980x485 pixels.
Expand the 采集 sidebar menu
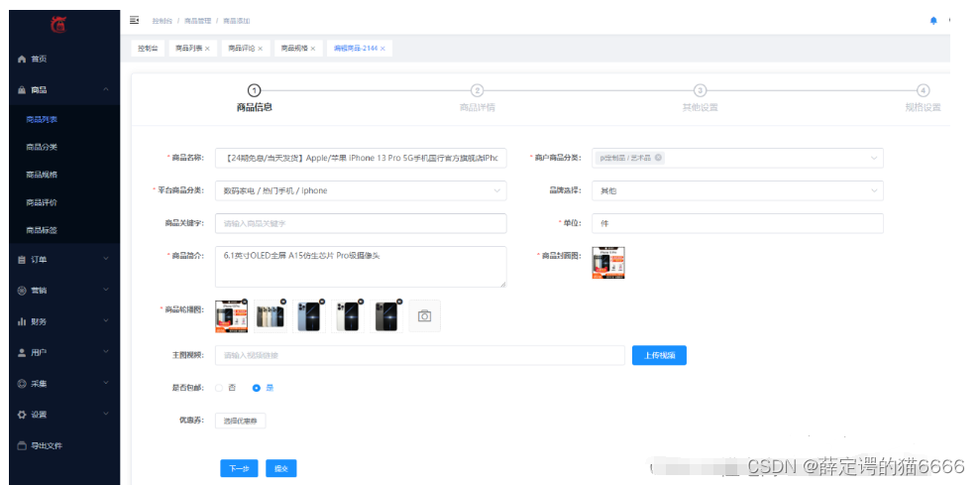(x=64, y=384)
